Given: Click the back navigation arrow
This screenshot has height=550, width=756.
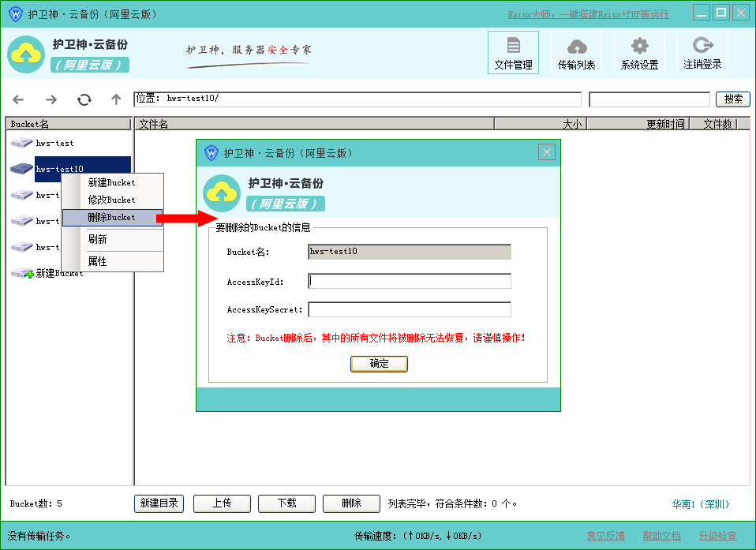Looking at the screenshot, I should (18, 99).
